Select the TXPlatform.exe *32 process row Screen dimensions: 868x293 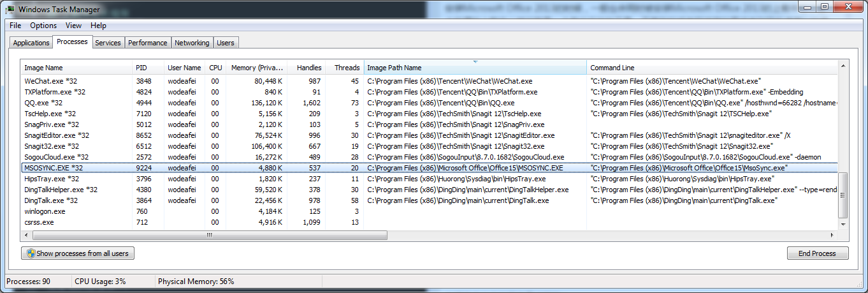[x=428, y=92]
